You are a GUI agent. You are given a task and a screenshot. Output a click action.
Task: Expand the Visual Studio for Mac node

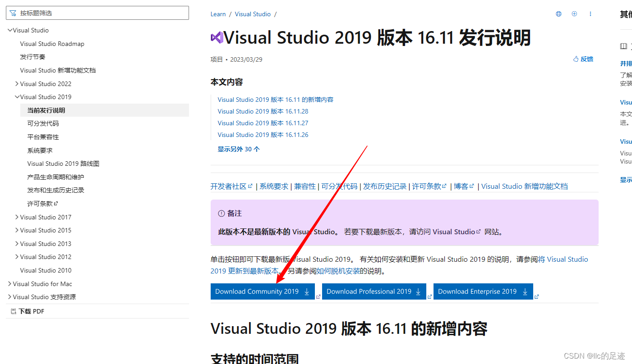(10, 284)
